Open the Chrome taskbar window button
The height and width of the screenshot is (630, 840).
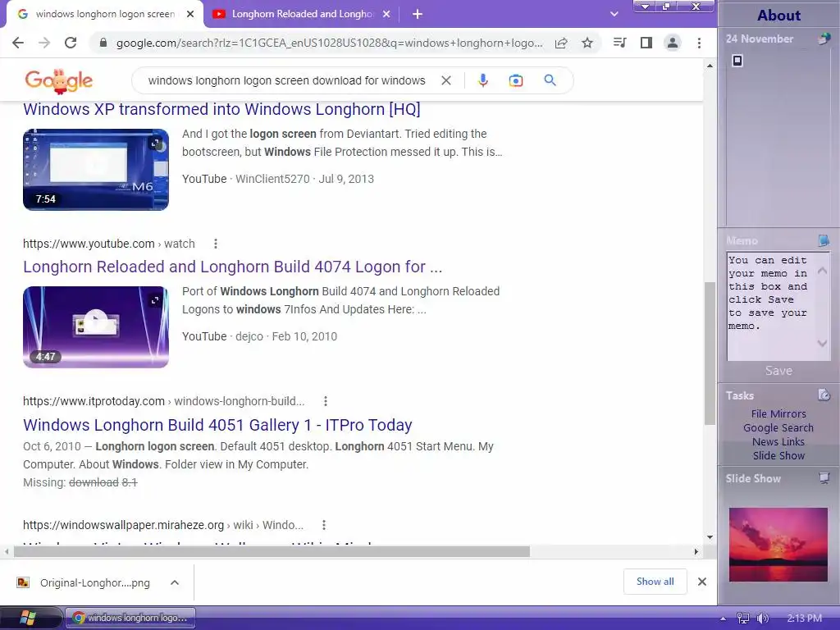click(x=130, y=619)
